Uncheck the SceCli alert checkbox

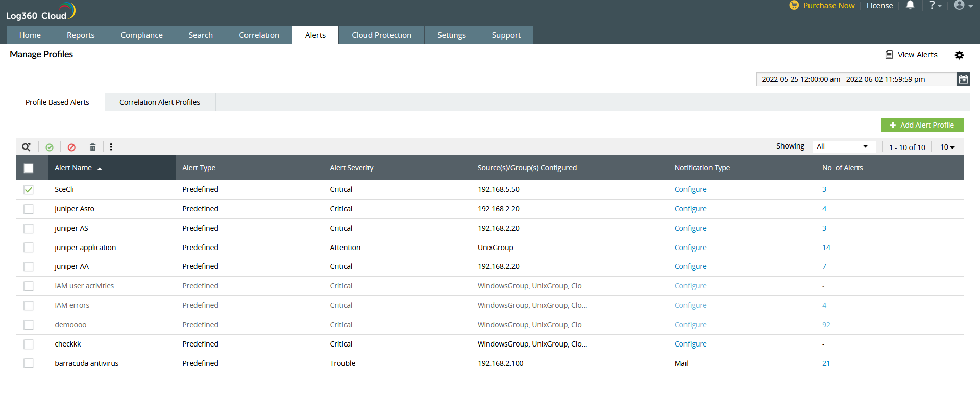tap(29, 190)
